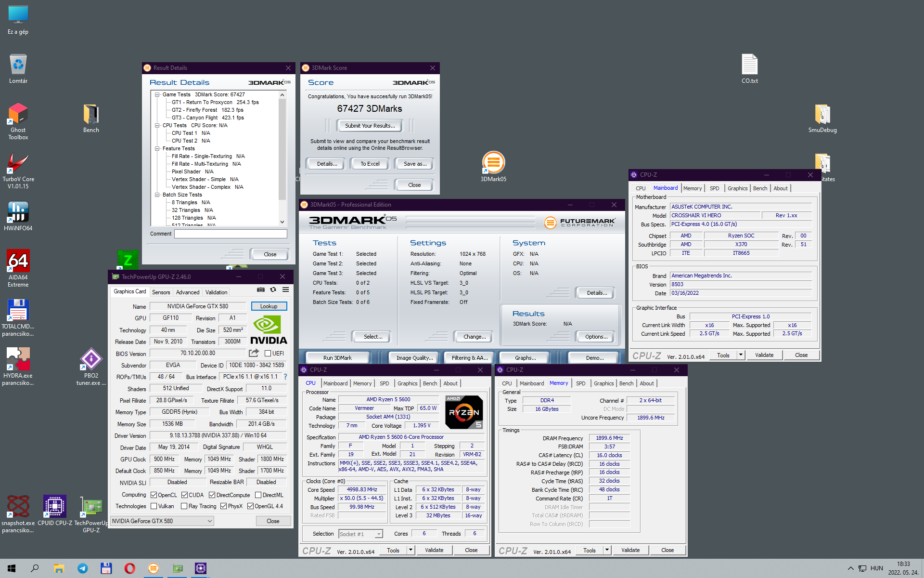
Task: Open Opera browser in taskbar
Action: pos(129,568)
